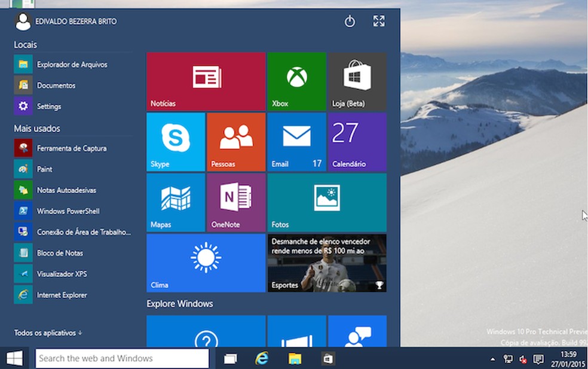This screenshot has height=369, width=588.
Task: Open OneNote from the Start menu
Action: click(x=235, y=202)
